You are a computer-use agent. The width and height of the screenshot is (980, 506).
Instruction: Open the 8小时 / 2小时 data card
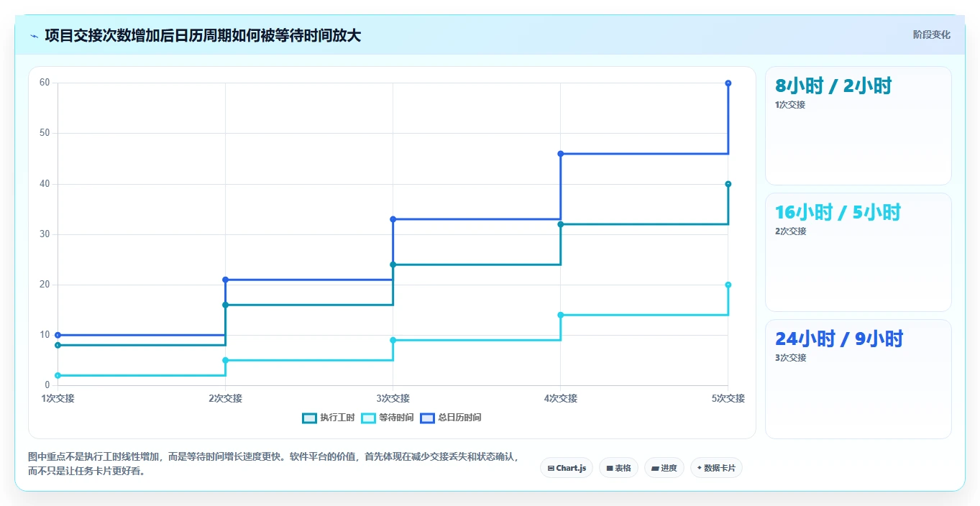click(x=858, y=126)
